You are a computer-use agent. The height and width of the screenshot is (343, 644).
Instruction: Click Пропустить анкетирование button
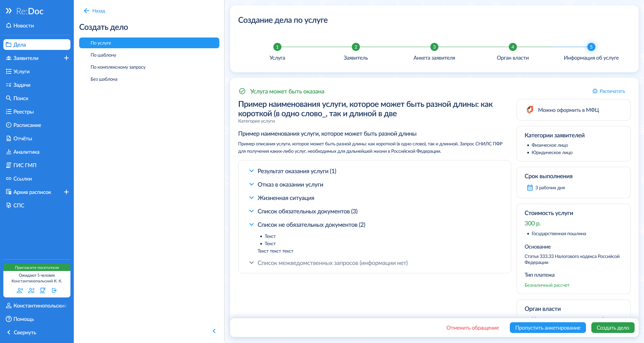tap(547, 328)
